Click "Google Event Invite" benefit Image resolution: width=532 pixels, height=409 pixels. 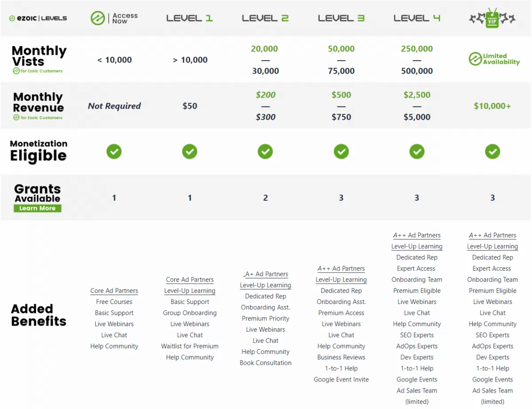click(x=341, y=380)
